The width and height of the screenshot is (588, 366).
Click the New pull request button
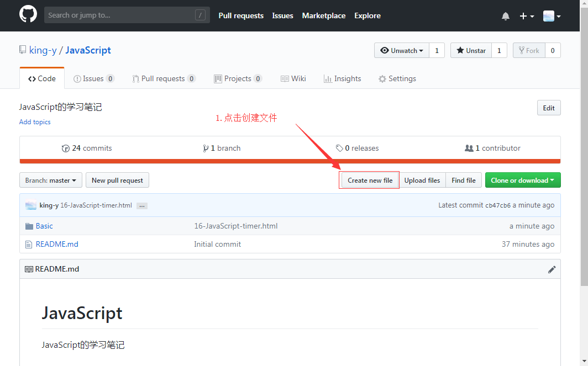[117, 180]
